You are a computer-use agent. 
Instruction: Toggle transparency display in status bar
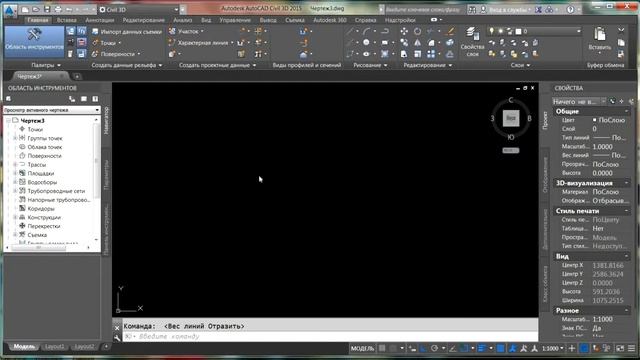pyautogui.click(x=500, y=348)
